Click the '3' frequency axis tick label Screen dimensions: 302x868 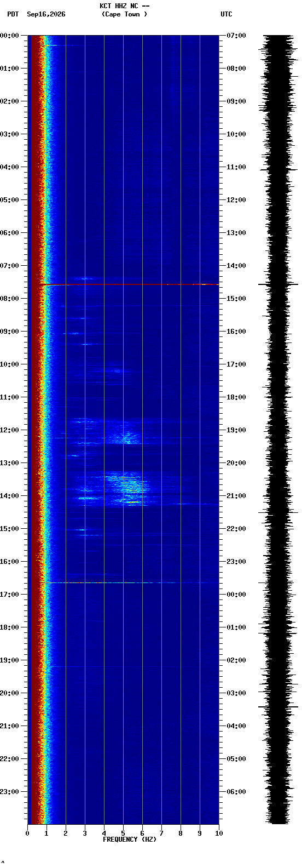tap(85, 833)
